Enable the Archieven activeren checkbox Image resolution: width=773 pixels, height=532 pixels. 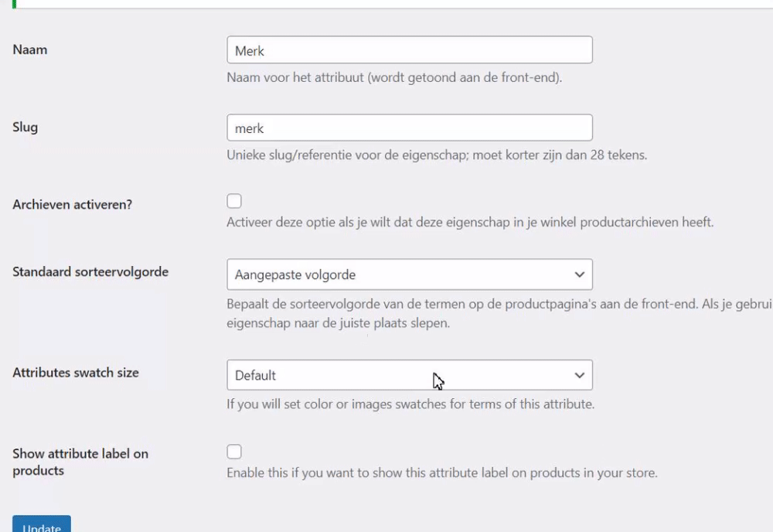pos(234,201)
